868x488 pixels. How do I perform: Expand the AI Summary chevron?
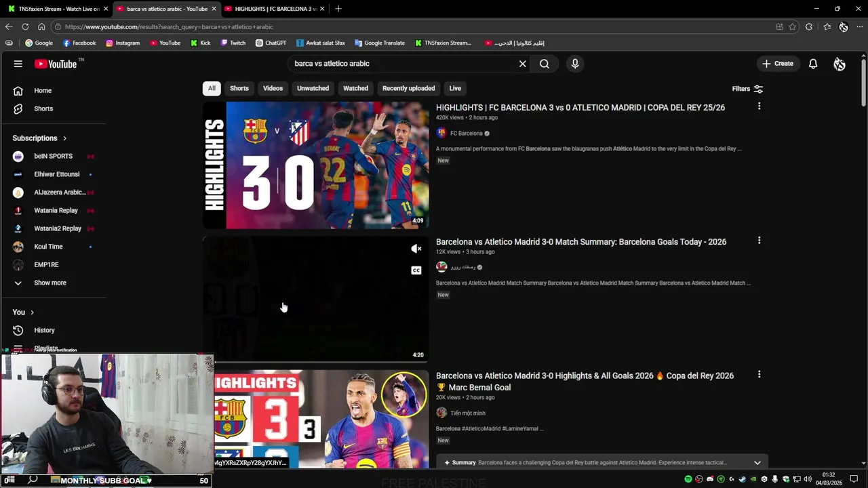click(757, 463)
